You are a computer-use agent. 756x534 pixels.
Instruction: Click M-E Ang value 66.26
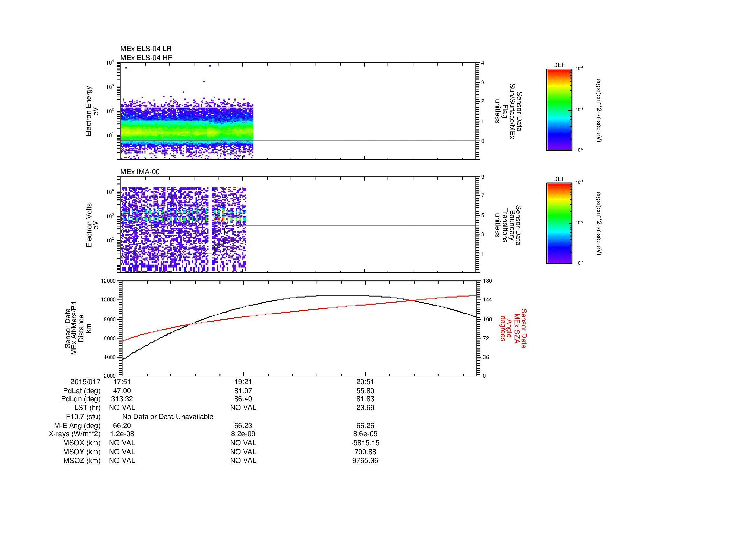click(365, 426)
